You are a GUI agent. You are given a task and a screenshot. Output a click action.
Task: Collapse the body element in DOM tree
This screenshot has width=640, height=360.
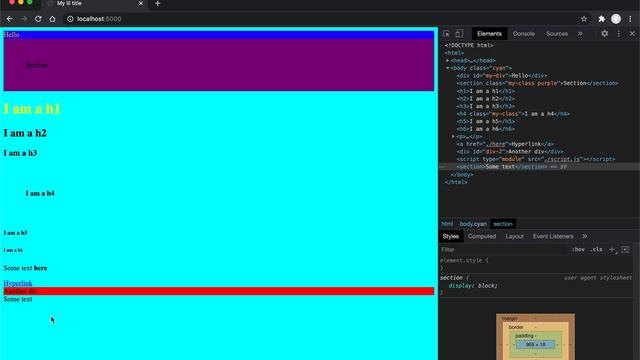447,68
